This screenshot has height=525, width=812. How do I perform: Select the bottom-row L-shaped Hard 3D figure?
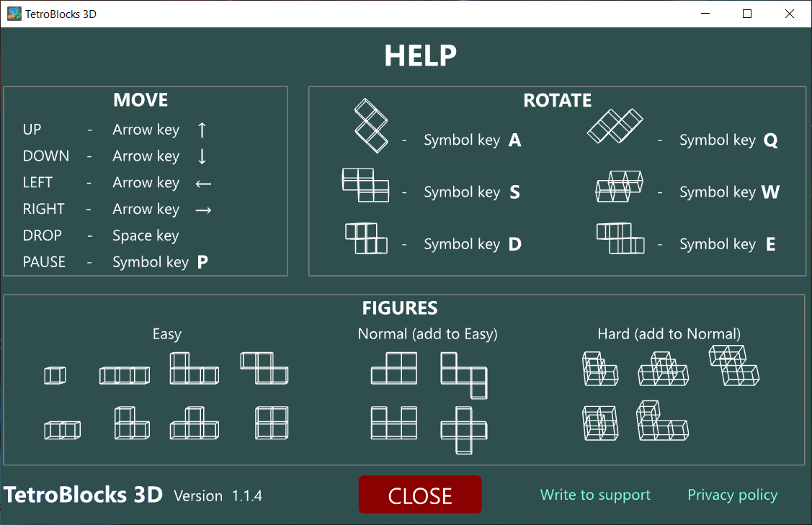662,421
